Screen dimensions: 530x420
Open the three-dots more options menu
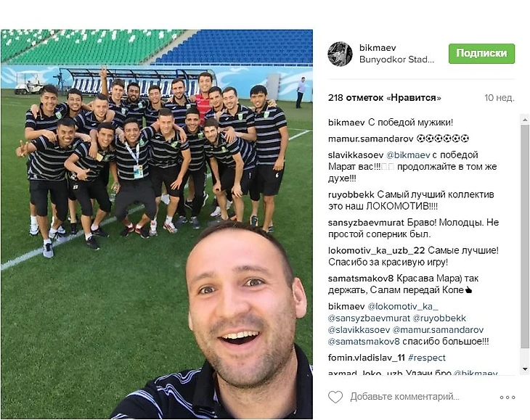[x=507, y=398]
